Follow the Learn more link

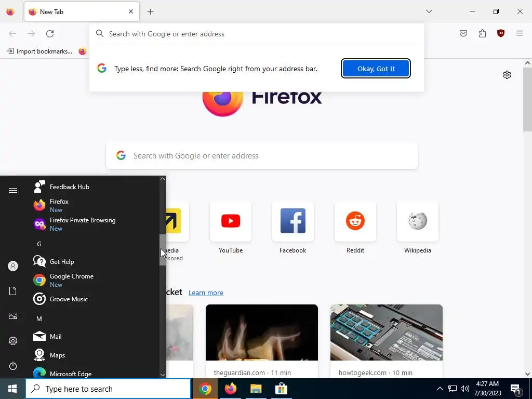click(206, 293)
